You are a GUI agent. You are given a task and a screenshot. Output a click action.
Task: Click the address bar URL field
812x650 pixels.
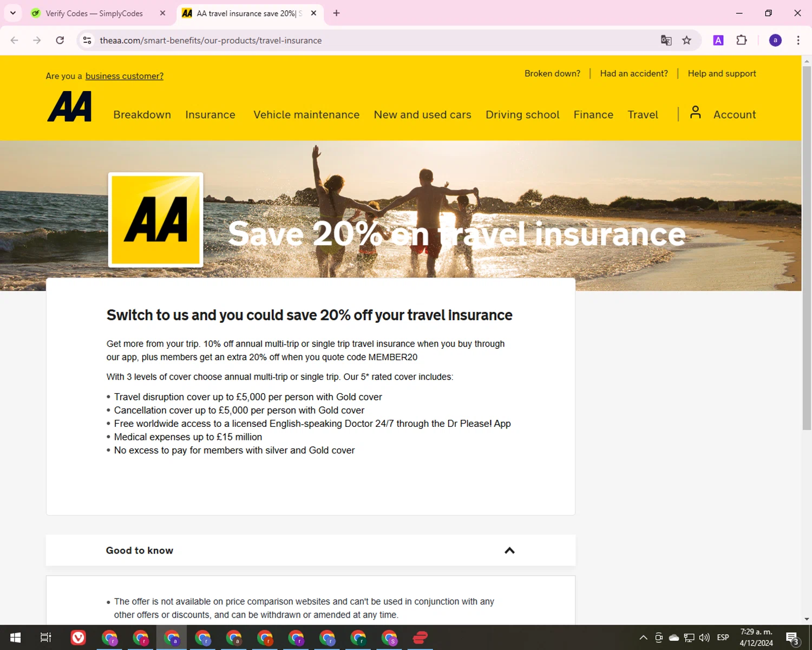pos(374,41)
